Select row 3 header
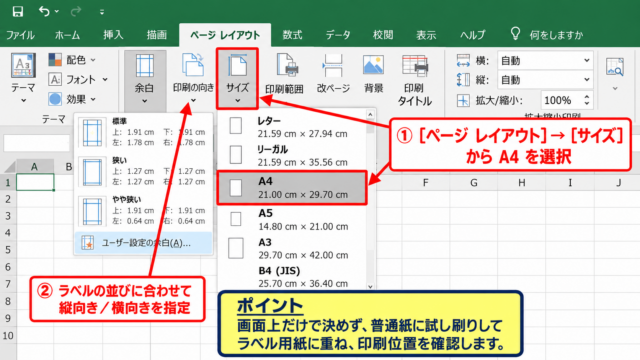640x360 pixels. (x=8, y=216)
